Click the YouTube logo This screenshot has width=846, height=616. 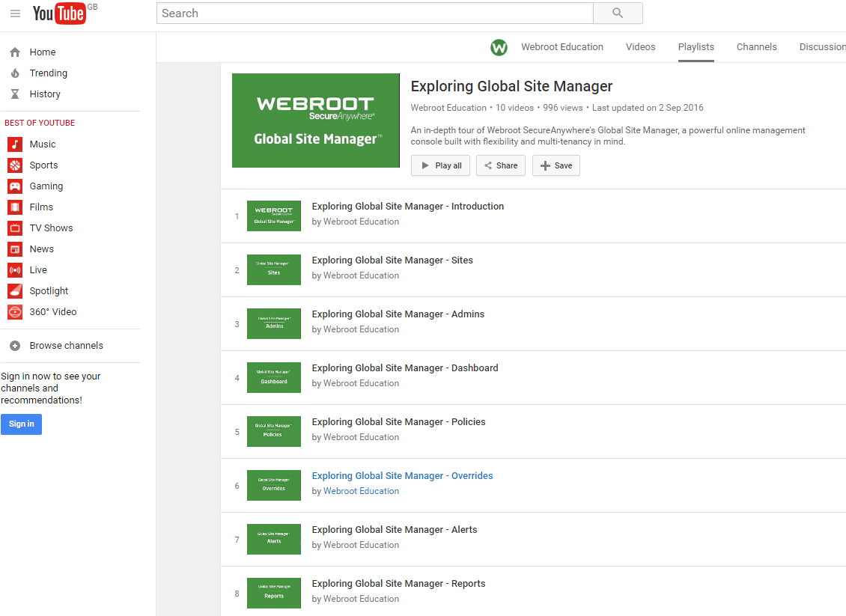pyautogui.click(x=59, y=13)
